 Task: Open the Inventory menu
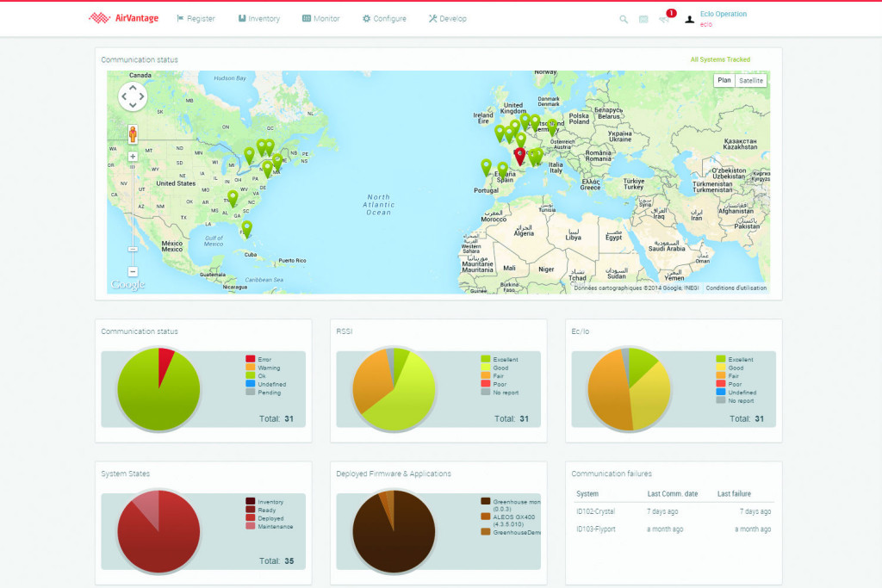pyautogui.click(x=259, y=18)
